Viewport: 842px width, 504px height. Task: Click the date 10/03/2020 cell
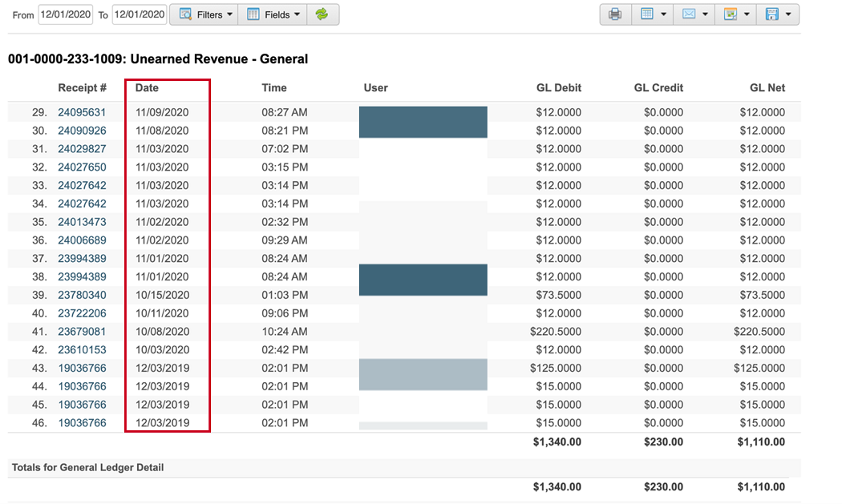click(x=162, y=349)
